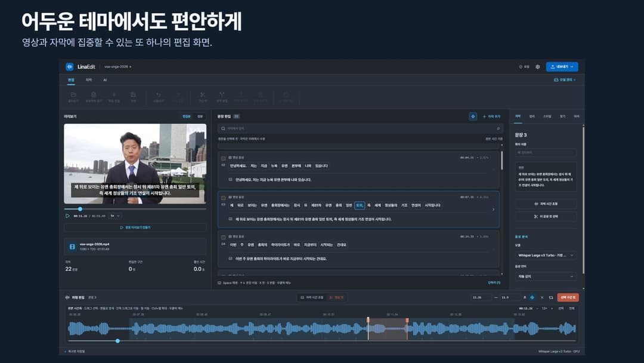Expand the selected sentence via its right chevron
Screen dimensions: 644x363
[493, 209]
